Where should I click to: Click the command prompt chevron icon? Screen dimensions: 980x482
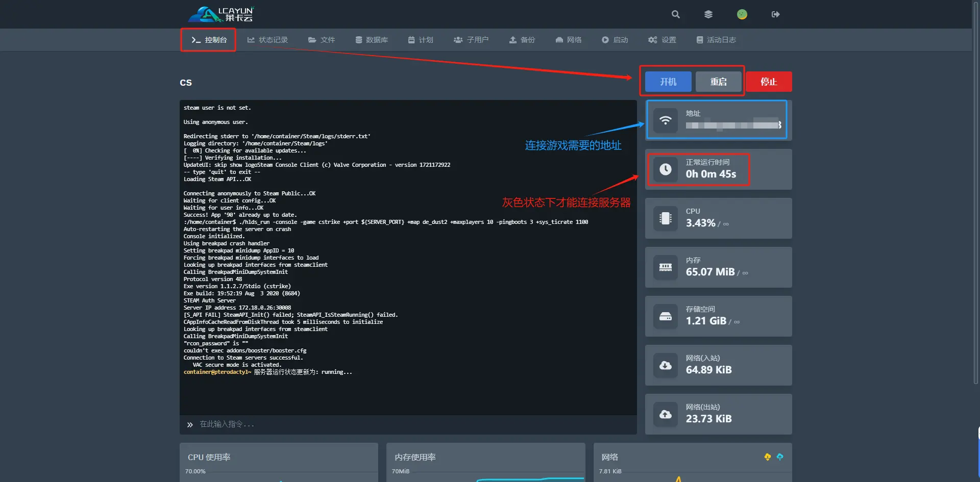(190, 424)
